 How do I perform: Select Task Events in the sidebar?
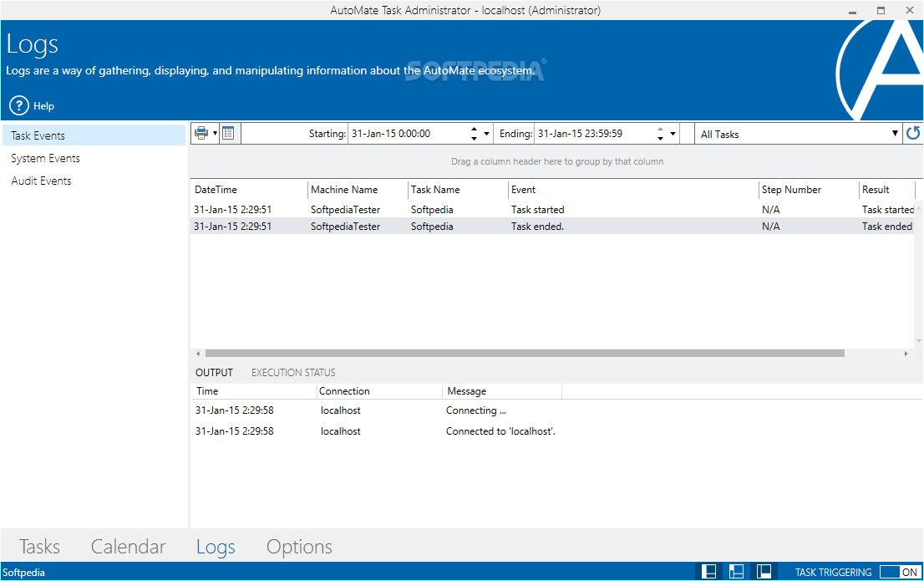pos(93,135)
